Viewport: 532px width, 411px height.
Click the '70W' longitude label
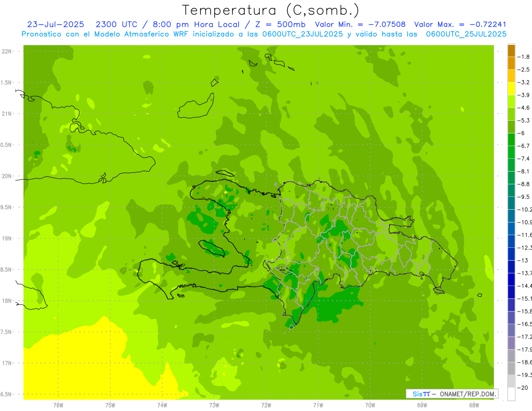tap(370, 405)
